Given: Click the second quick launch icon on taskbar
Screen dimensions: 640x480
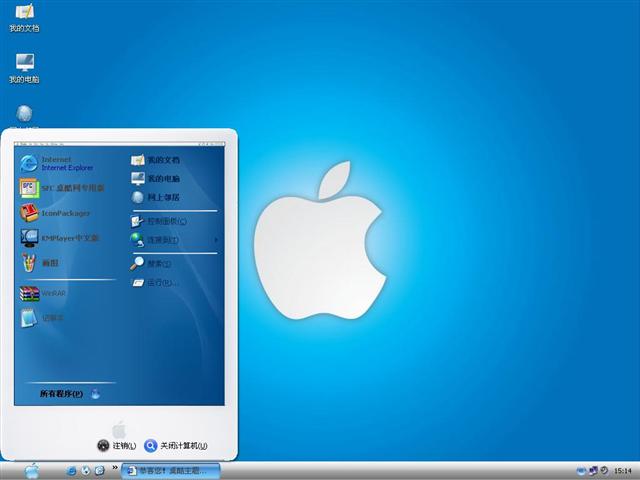Looking at the screenshot, I should (85, 471).
